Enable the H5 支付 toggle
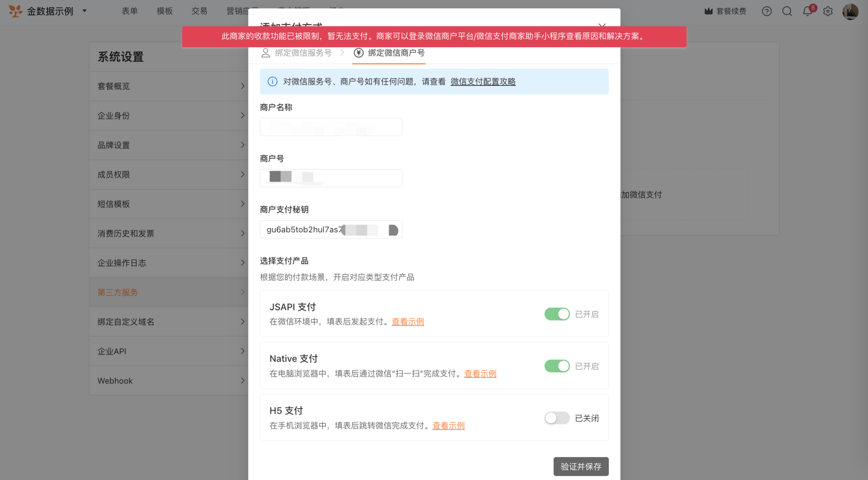The image size is (868, 480). 557,418
